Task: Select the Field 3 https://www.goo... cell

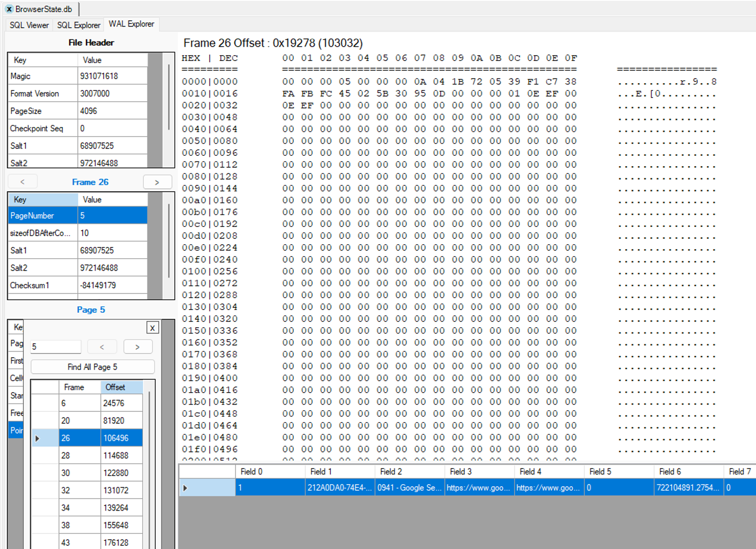Action: 479,488
